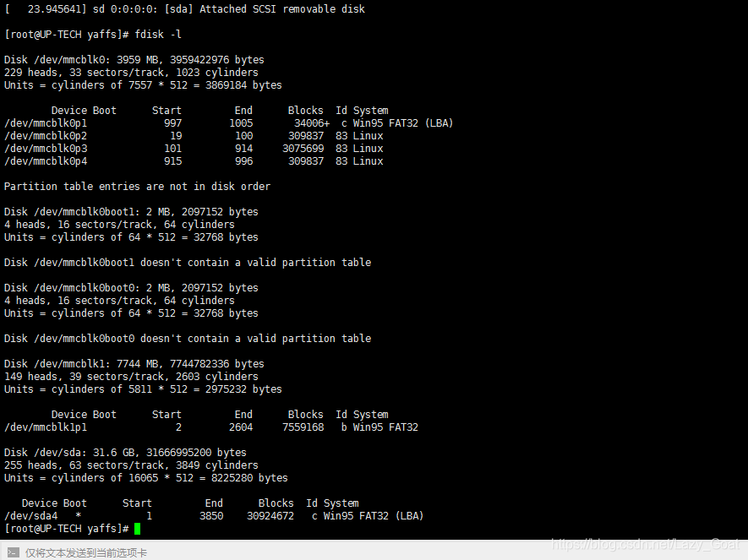Click the green terminal cursor
The width and height of the screenshot is (748, 560).
coord(138,529)
